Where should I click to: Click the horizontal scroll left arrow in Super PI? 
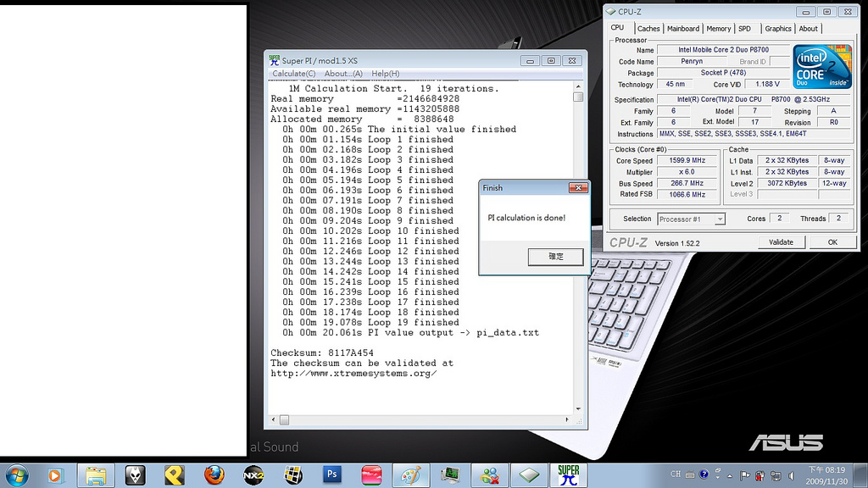274,420
